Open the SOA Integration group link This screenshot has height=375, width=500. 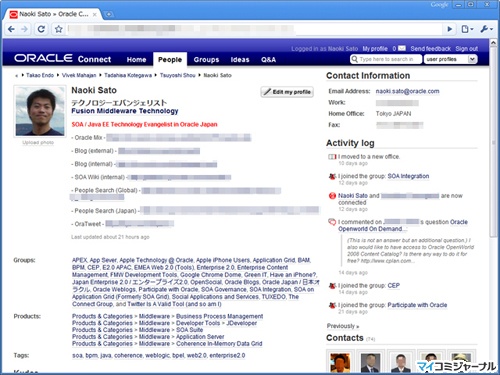[408, 176]
